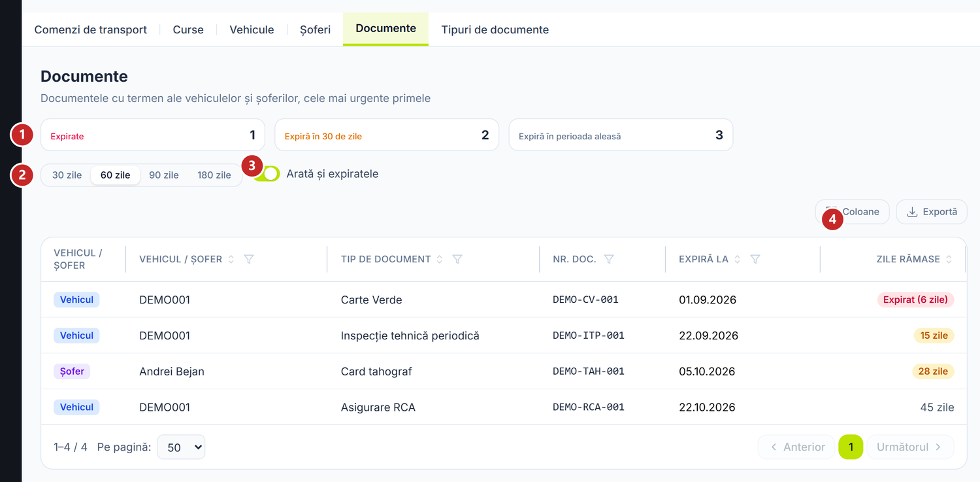
Task: Open the Coloane column chooser
Action: tap(853, 212)
